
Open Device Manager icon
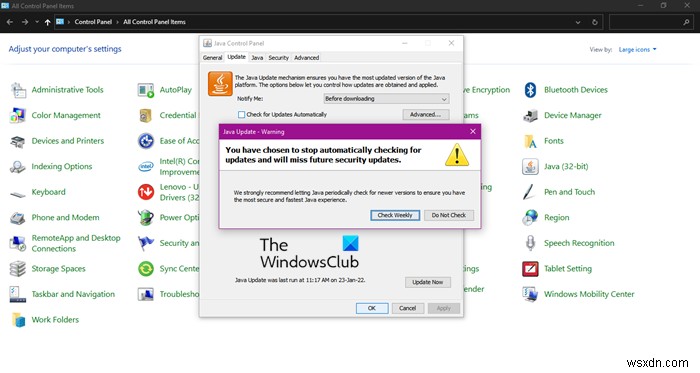[530, 116]
